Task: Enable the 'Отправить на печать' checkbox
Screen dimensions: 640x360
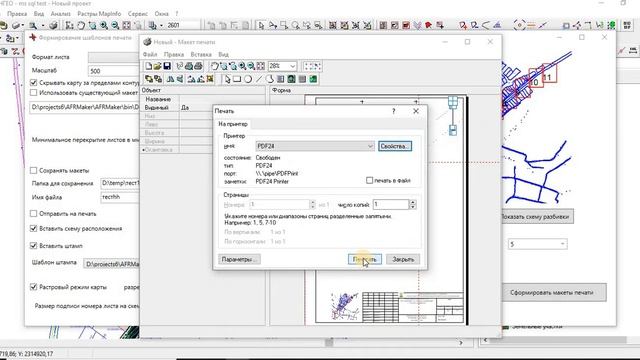Action: (x=34, y=213)
